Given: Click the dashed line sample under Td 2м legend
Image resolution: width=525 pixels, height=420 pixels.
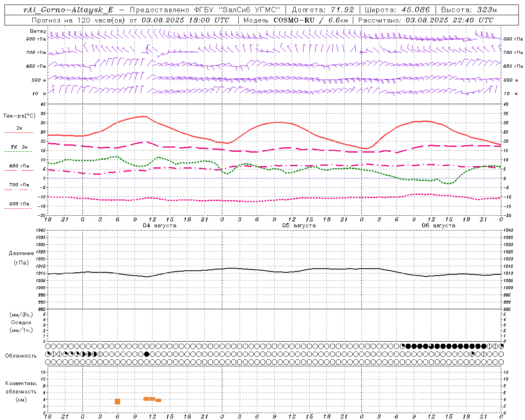Looking at the screenshot, I should pyautogui.click(x=18, y=152).
